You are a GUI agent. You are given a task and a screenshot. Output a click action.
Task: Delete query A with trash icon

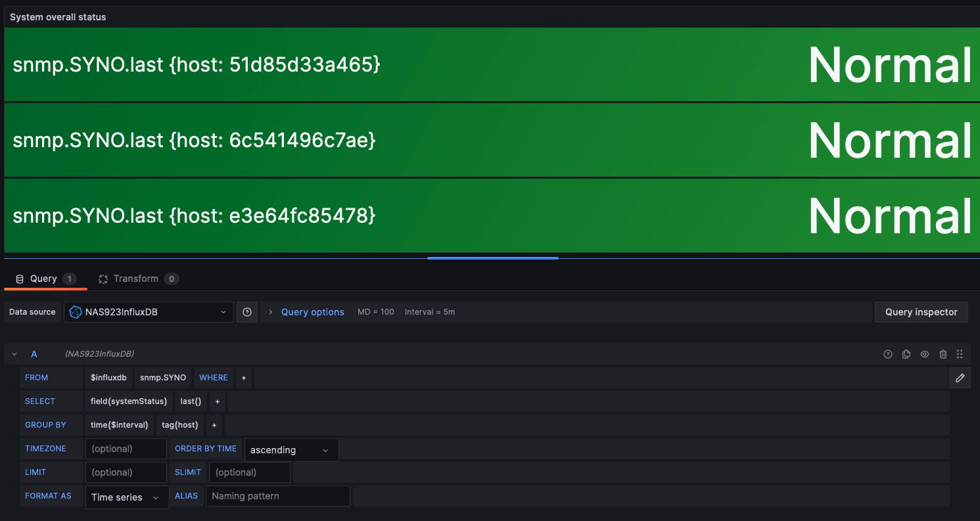(943, 354)
